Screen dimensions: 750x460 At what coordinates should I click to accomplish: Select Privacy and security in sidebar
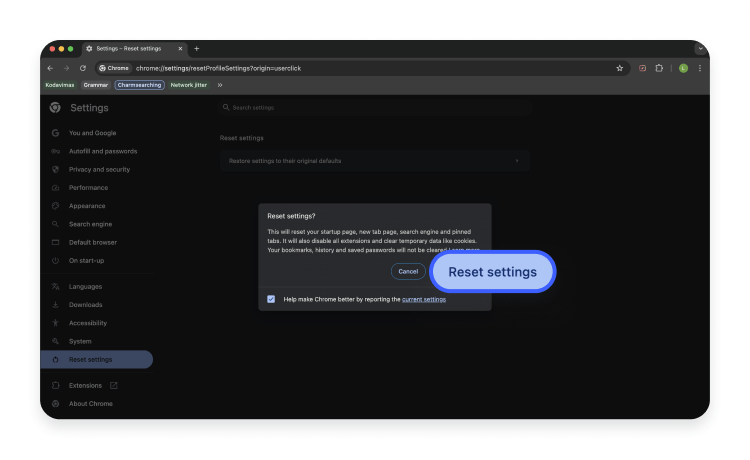pos(99,169)
